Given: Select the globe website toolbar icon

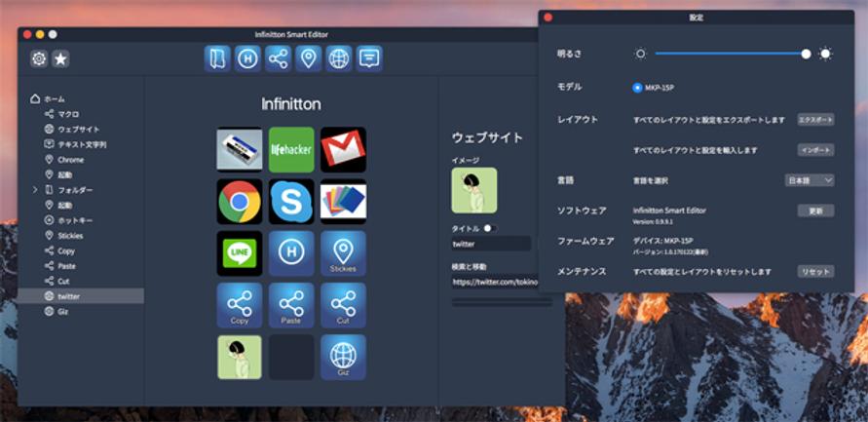Looking at the screenshot, I should click(338, 58).
